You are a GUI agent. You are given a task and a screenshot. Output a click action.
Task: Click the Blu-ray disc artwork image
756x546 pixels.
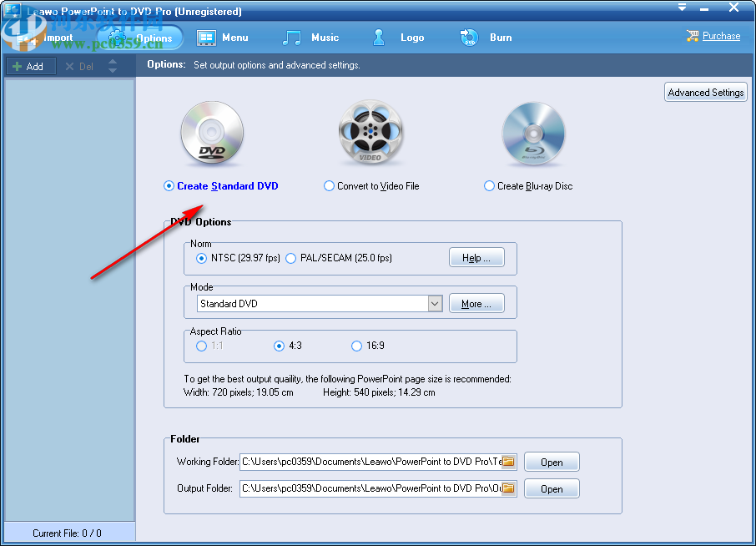(533, 132)
